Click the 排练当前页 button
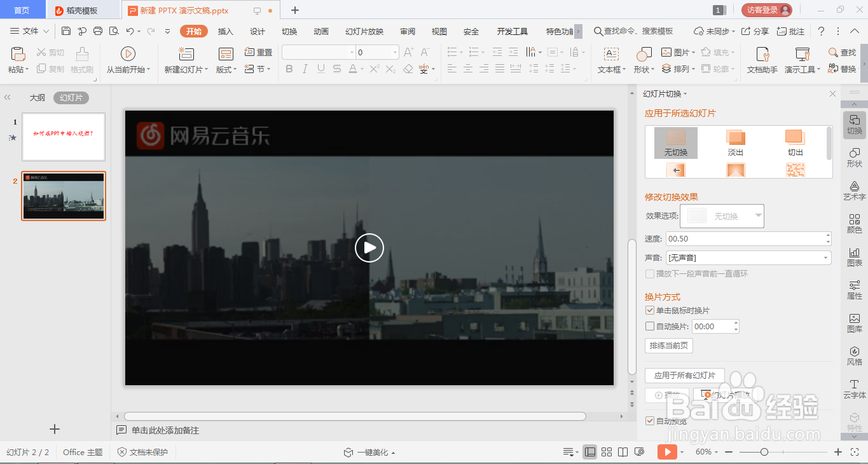Screen dimensions: 868x464 click(x=669, y=346)
